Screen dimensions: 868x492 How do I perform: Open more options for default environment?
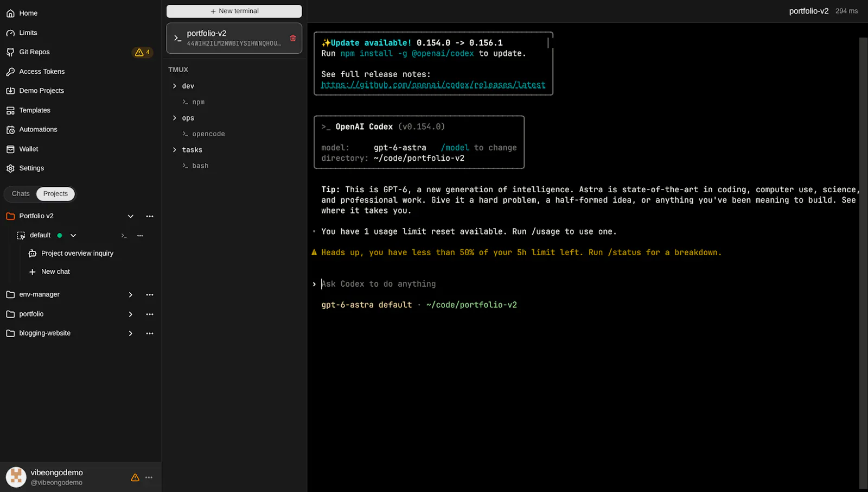(x=140, y=236)
